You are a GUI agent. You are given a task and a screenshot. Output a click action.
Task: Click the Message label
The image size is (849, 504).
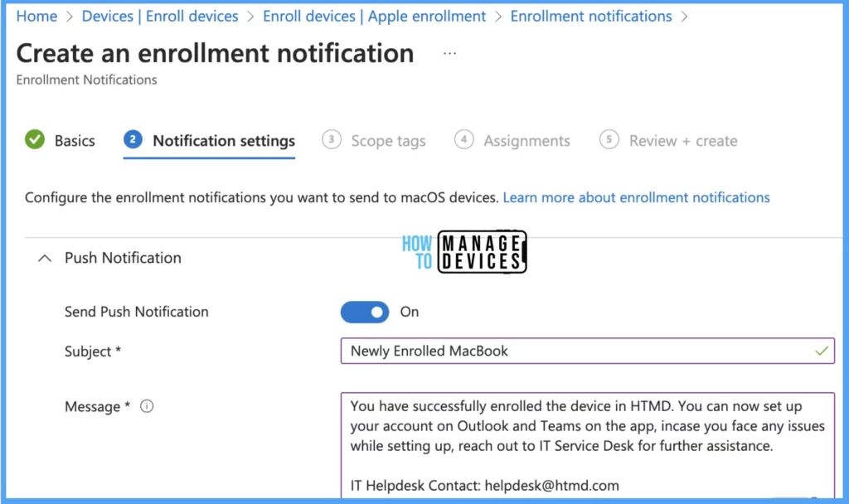click(x=98, y=406)
